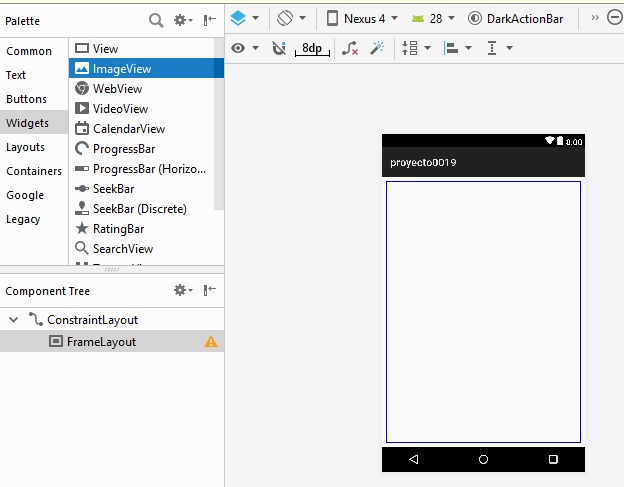
Task: Click the FrameLayout warning triangle icon
Action: coord(210,342)
